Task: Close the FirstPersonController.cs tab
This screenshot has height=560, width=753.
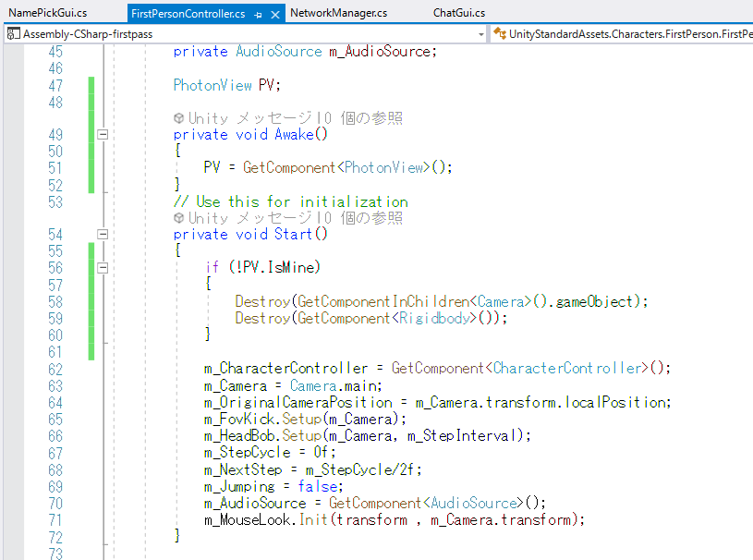Action: click(x=275, y=14)
